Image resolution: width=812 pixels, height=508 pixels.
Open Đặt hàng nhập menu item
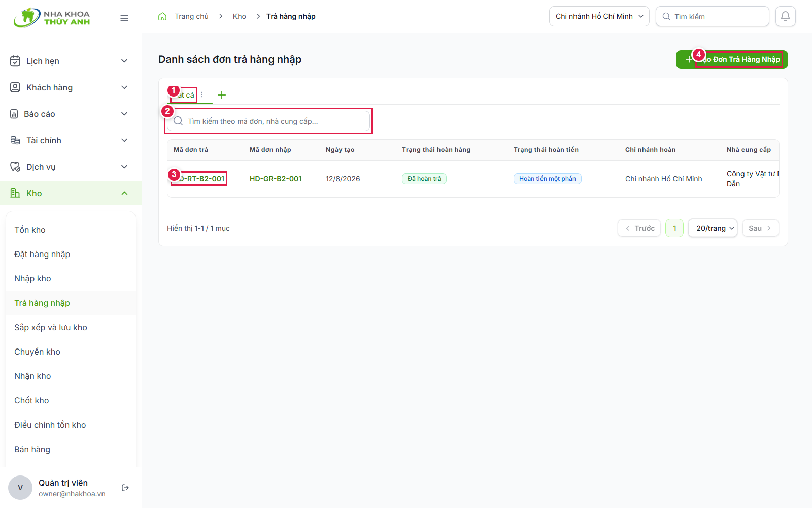(71, 254)
